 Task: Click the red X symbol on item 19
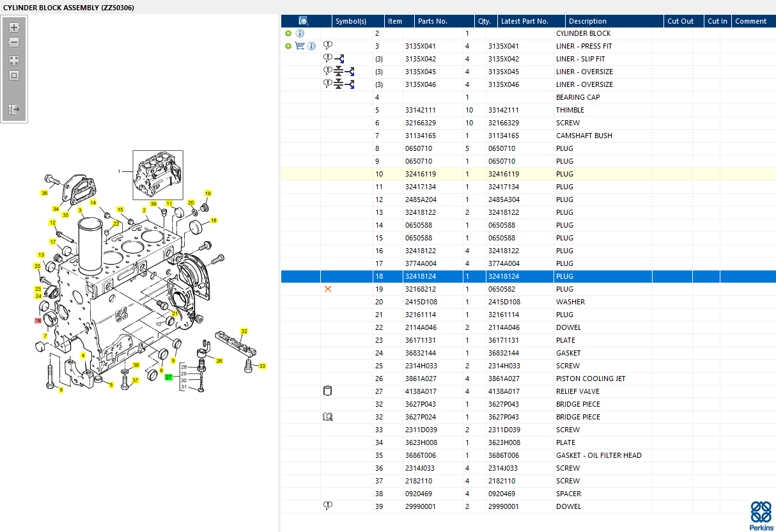tap(328, 289)
